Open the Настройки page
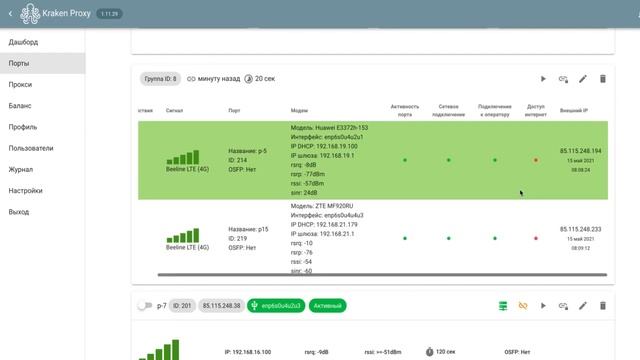Image resolution: width=640 pixels, height=360 pixels. (25, 191)
